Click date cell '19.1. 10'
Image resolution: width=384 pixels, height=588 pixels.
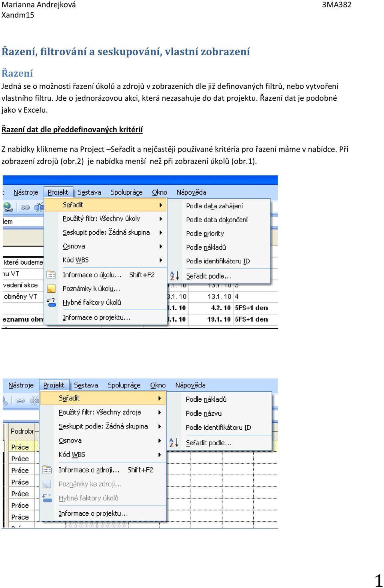[x=219, y=319]
